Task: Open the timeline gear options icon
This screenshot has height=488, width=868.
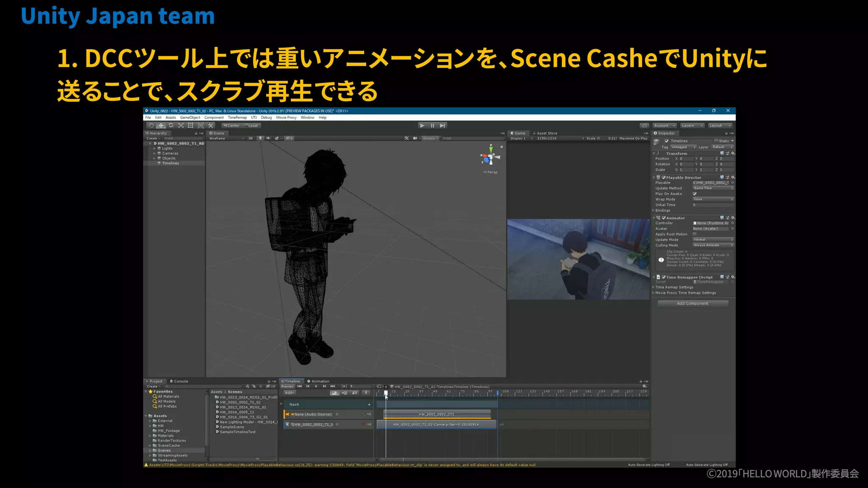Action: [x=645, y=386]
